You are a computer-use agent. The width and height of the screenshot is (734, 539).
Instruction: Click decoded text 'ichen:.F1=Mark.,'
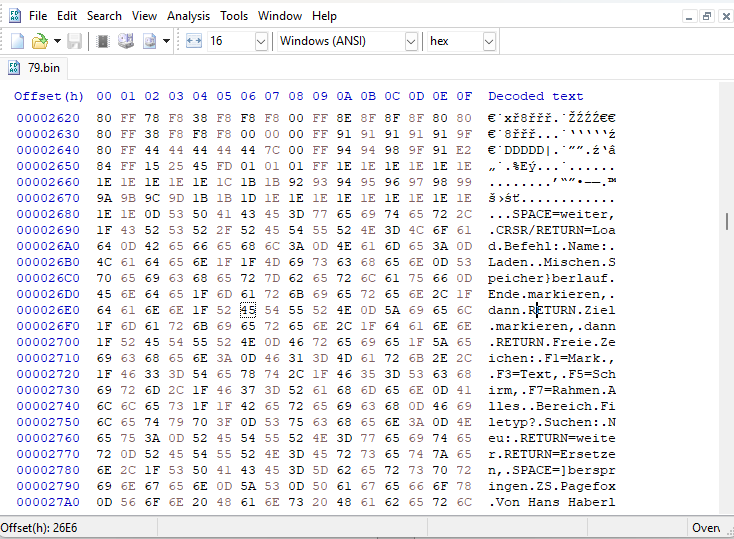(x=551, y=358)
